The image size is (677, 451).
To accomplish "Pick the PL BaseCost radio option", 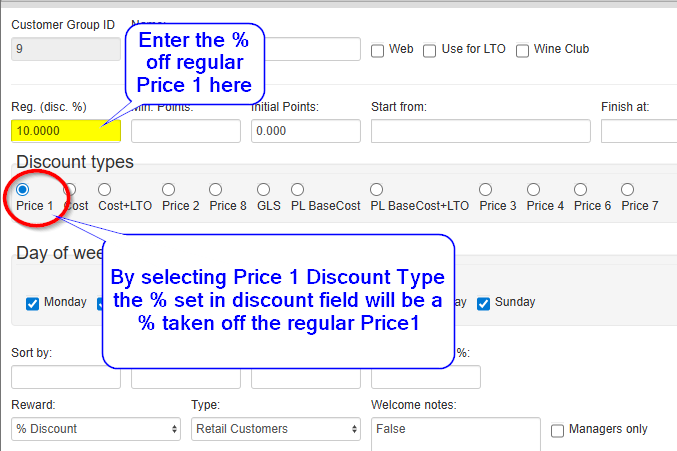I will coord(297,189).
